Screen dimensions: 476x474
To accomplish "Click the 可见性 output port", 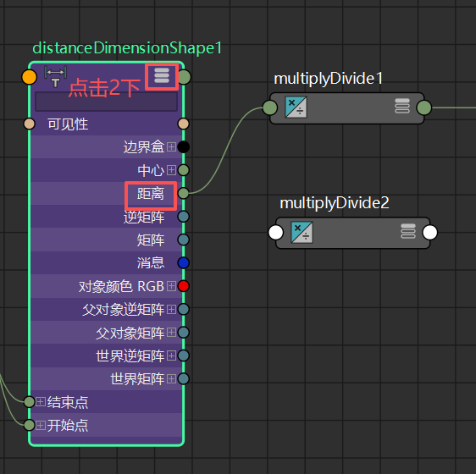I will click(183, 124).
